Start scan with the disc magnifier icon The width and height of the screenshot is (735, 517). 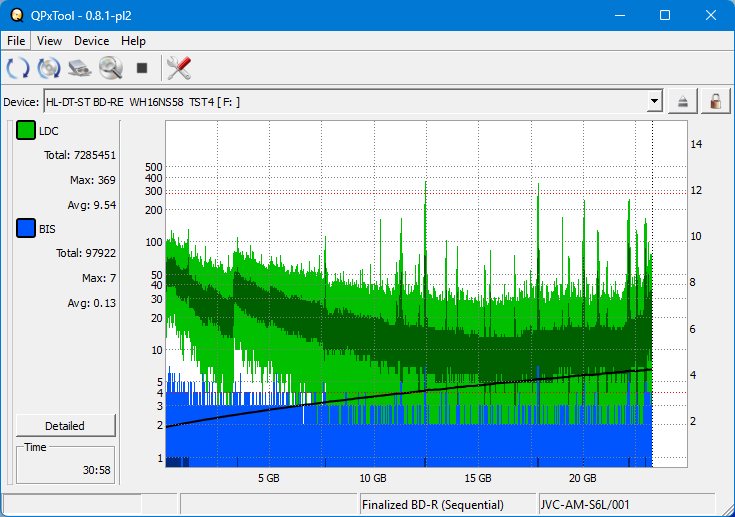[x=110, y=68]
